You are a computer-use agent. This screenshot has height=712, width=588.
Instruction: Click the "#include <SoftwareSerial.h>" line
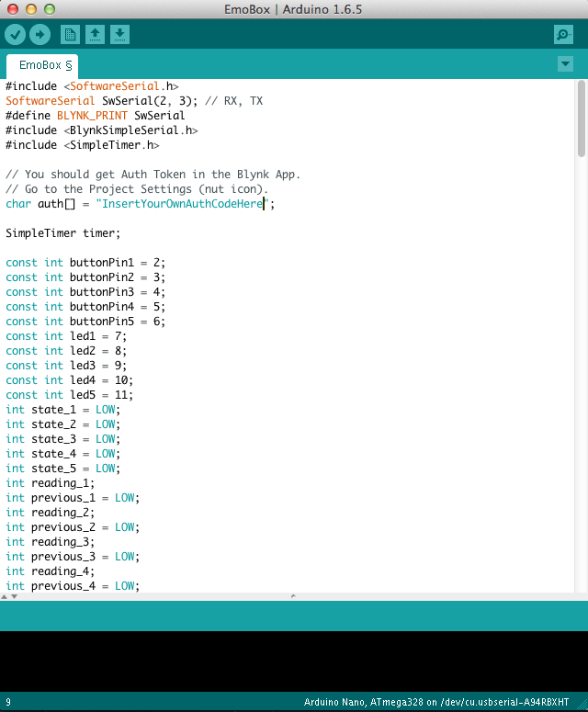(x=92, y=86)
